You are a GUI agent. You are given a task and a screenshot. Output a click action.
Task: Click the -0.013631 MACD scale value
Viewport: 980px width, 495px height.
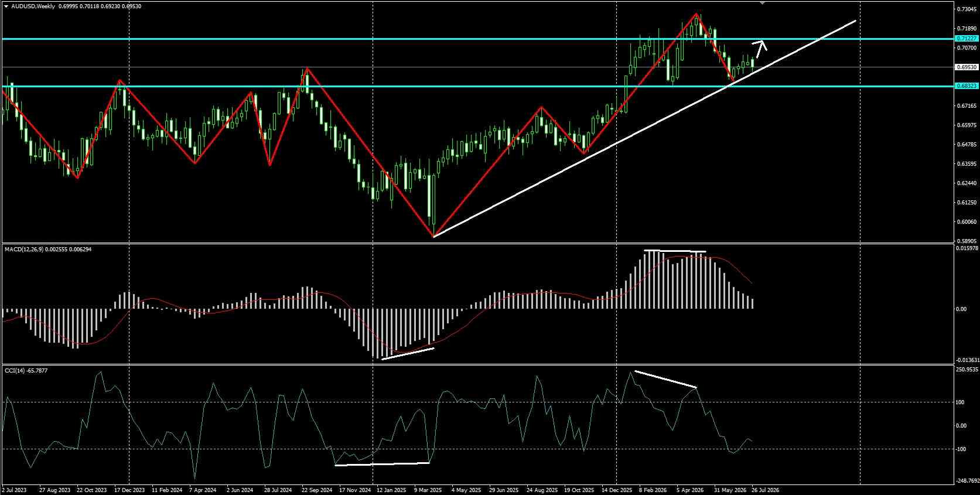967,360
